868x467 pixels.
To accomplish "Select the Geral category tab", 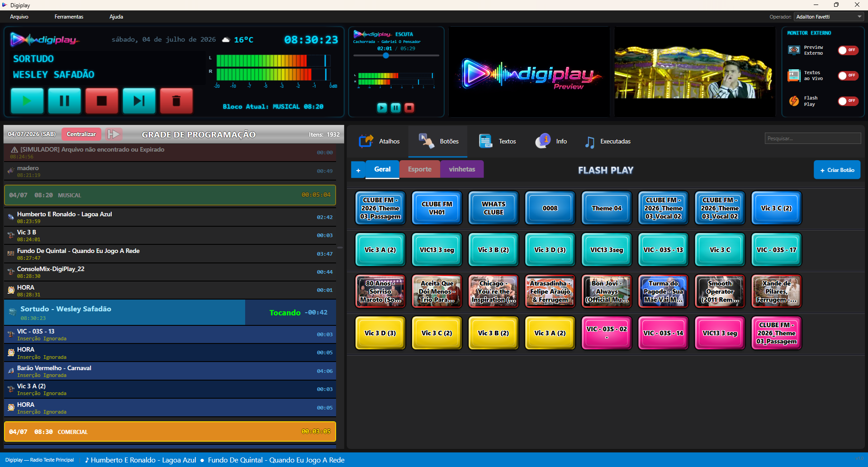I will (x=382, y=169).
